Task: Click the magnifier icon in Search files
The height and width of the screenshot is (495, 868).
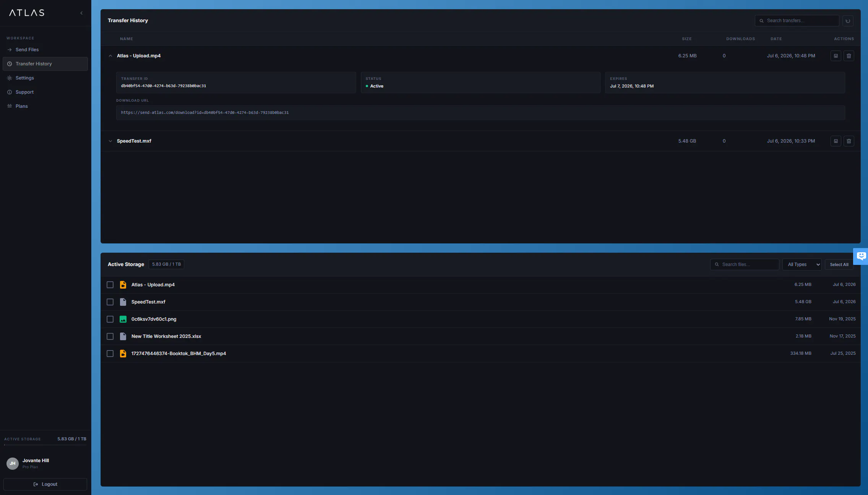Action: [717, 265]
